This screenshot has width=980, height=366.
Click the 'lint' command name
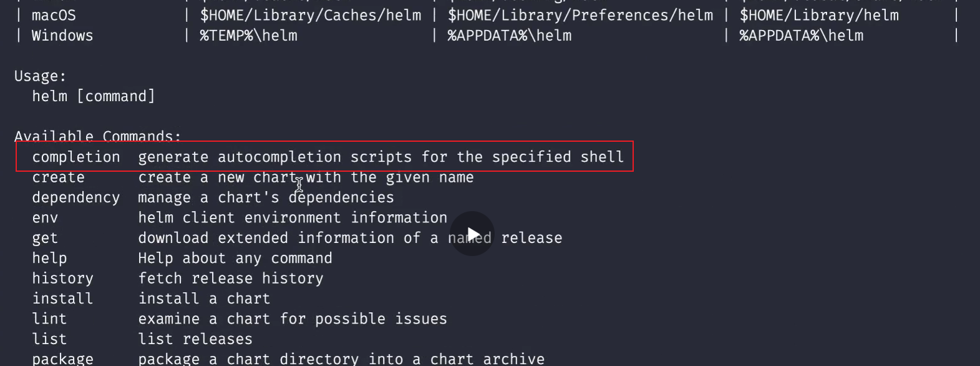click(49, 319)
